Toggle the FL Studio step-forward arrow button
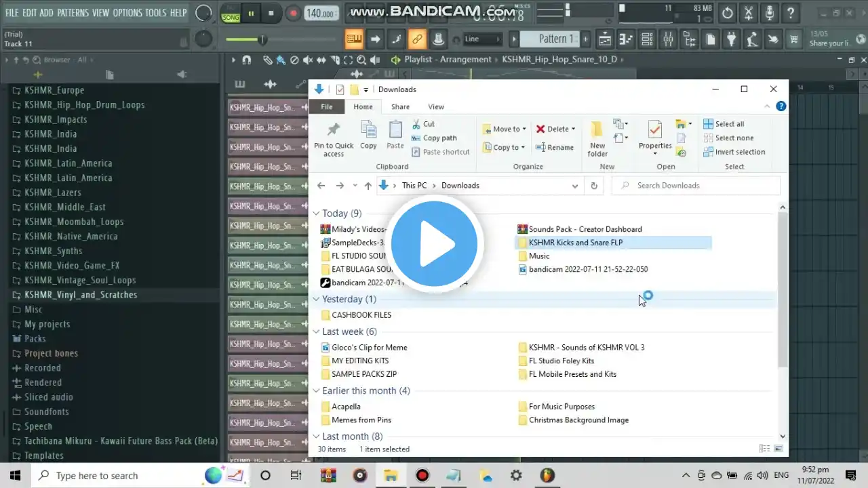This screenshot has height=488, width=868. [x=375, y=39]
